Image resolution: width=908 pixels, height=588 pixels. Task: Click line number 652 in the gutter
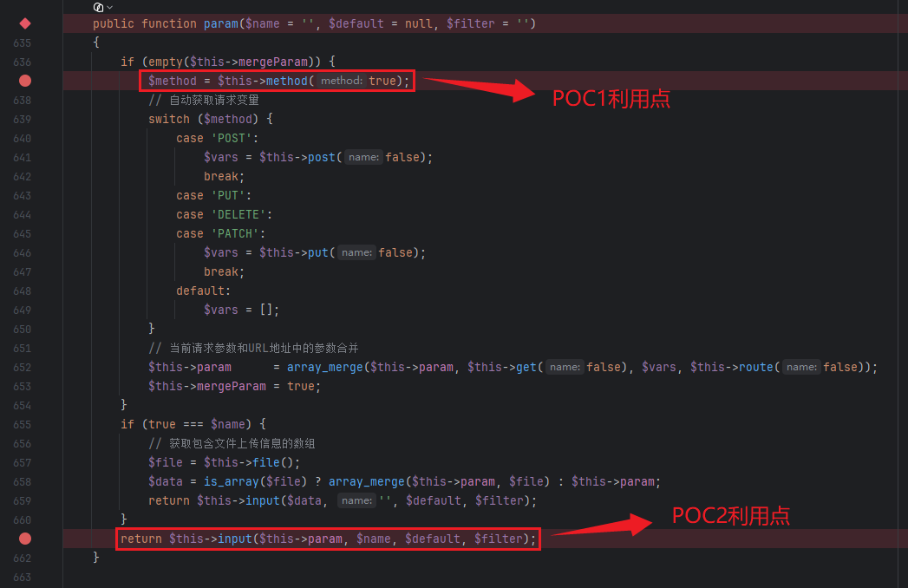22,367
